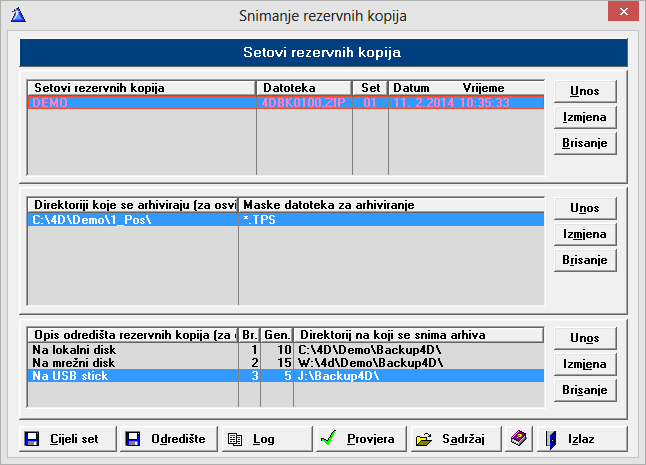Click Br. column header

[x=250, y=335]
